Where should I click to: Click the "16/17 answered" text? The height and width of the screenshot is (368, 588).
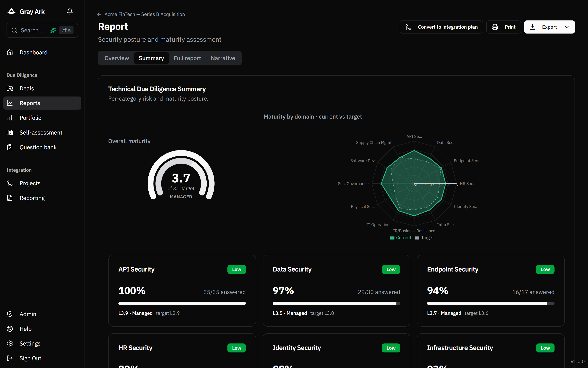tap(533, 292)
